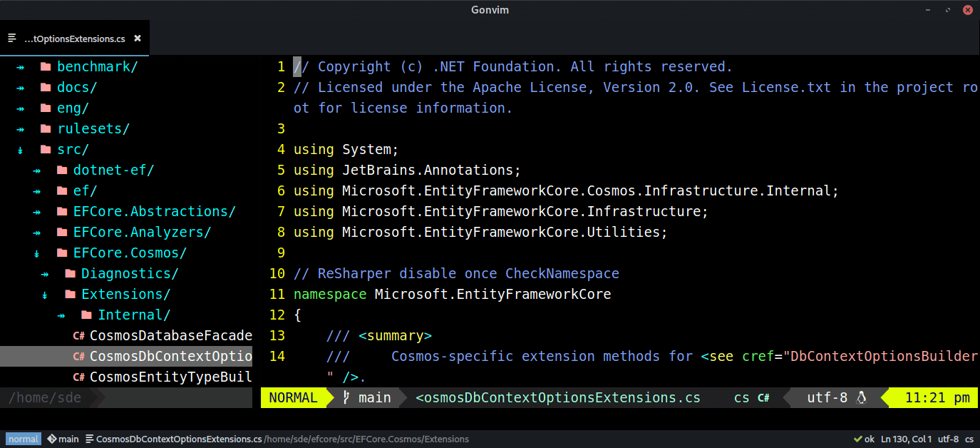This screenshot has height=448, width=980.
Task: Click the NORMAL mode indicator in statusline
Action: (x=293, y=398)
